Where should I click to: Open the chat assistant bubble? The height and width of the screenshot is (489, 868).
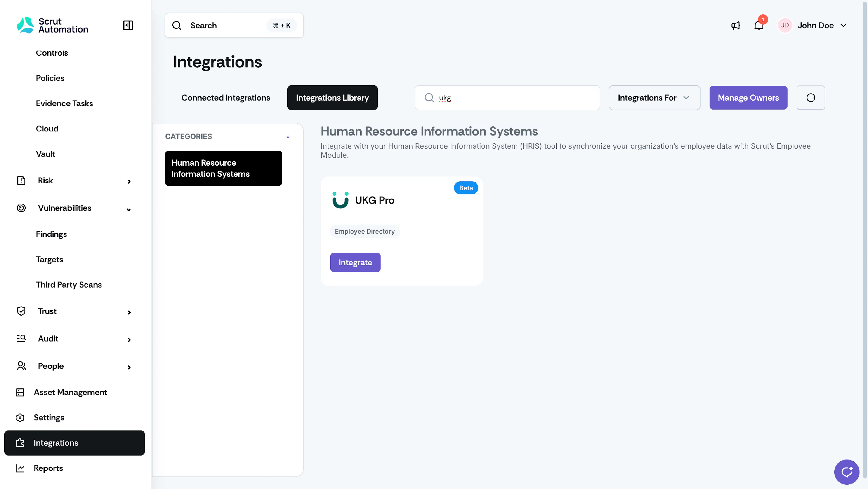tap(847, 472)
